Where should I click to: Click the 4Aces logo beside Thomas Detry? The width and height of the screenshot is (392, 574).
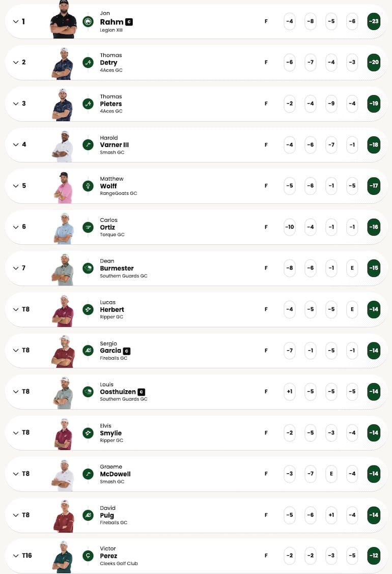pyautogui.click(x=88, y=63)
